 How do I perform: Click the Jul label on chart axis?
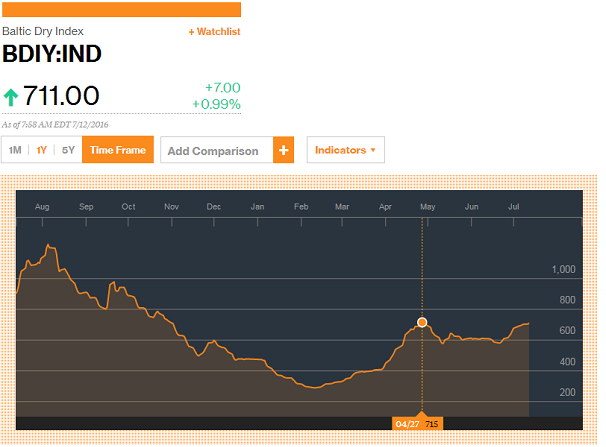coord(514,207)
